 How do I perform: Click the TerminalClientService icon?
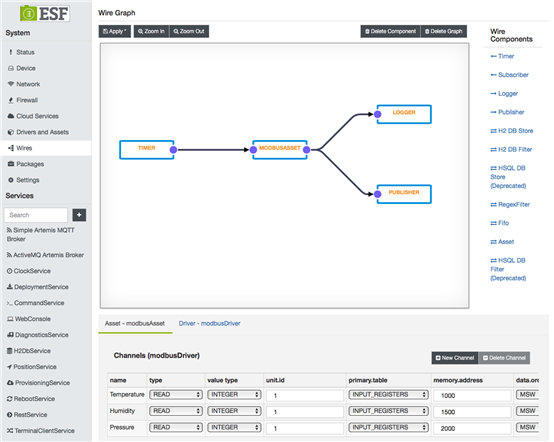click(x=10, y=431)
